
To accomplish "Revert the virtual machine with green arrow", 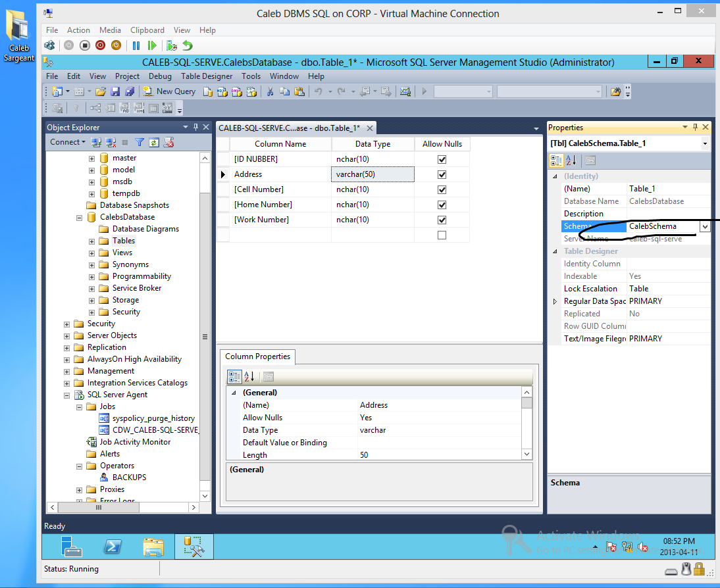I will (188, 45).
